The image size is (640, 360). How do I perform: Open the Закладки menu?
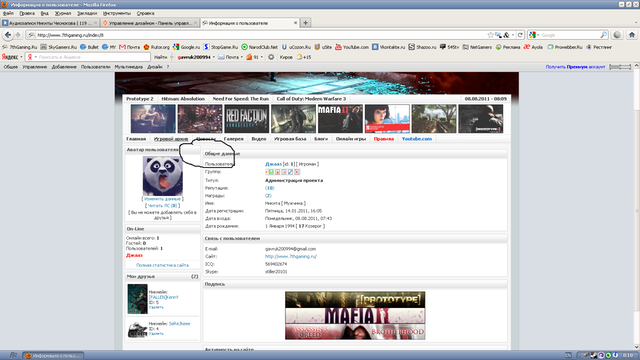tap(87, 13)
